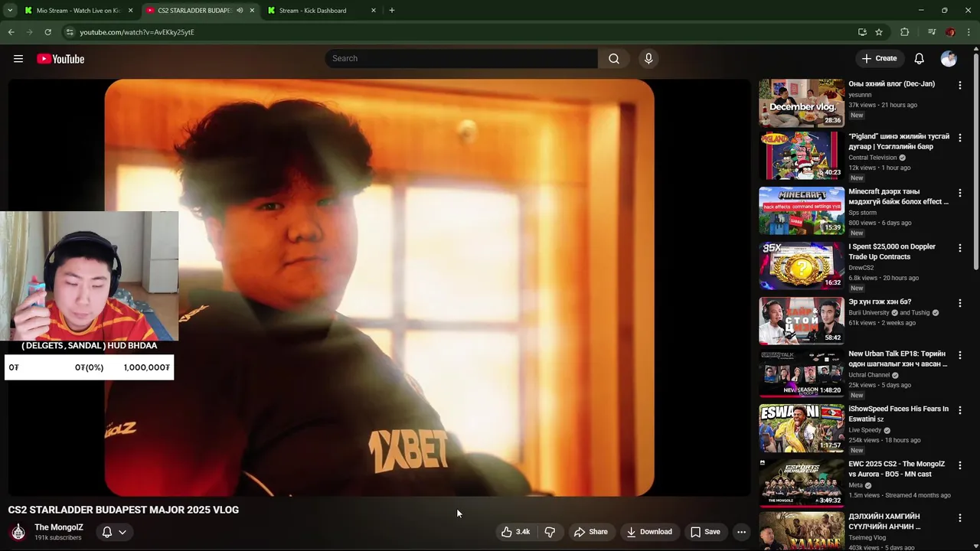Open options for New Urban Talk video
The image size is (980, 551).
tap(960, 355)
